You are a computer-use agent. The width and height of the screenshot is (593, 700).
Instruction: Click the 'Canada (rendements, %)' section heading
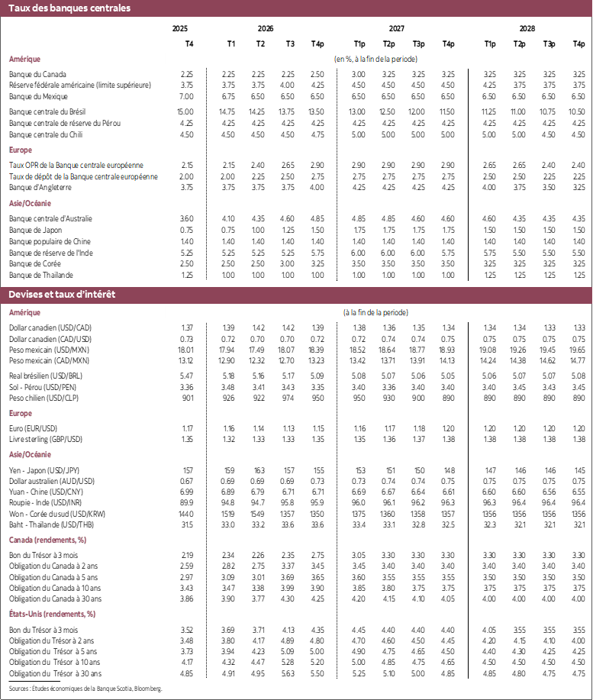(x=47, y=540)
